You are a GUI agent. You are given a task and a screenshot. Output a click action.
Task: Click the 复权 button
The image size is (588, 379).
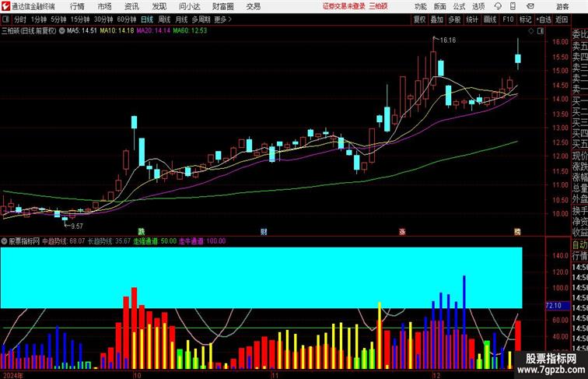tap(419, 19)
